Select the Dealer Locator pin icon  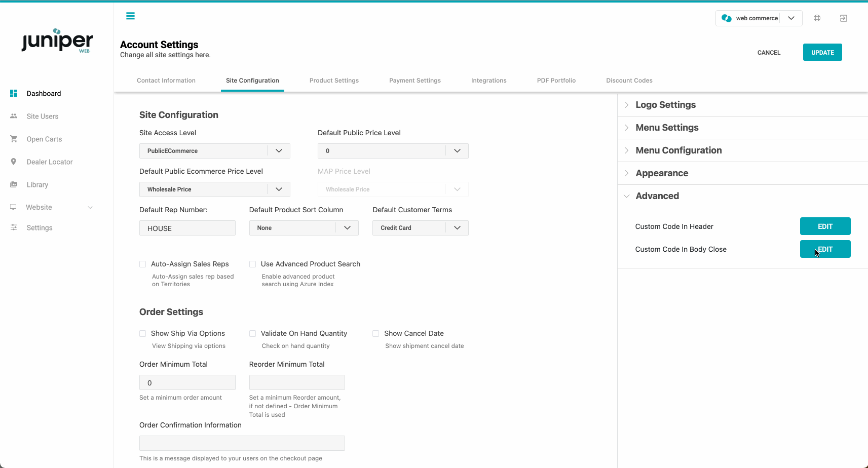pyautogui.click(x=14, y=162)
